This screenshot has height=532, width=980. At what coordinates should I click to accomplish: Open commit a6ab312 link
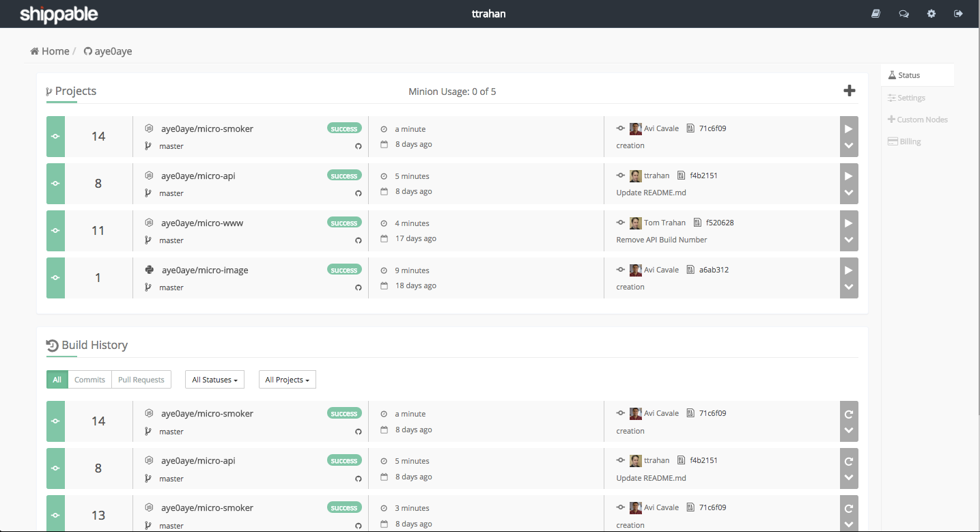click(714, 270)
